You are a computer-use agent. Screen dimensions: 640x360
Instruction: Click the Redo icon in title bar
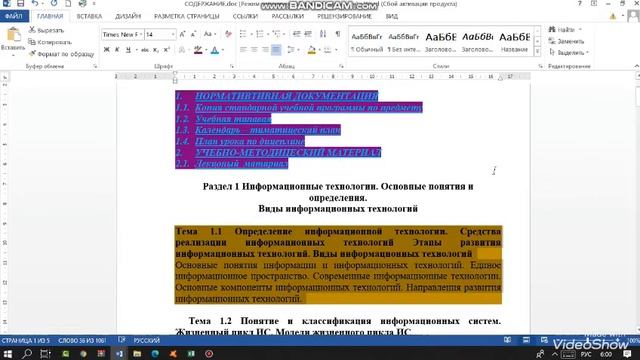pos(54,4)
